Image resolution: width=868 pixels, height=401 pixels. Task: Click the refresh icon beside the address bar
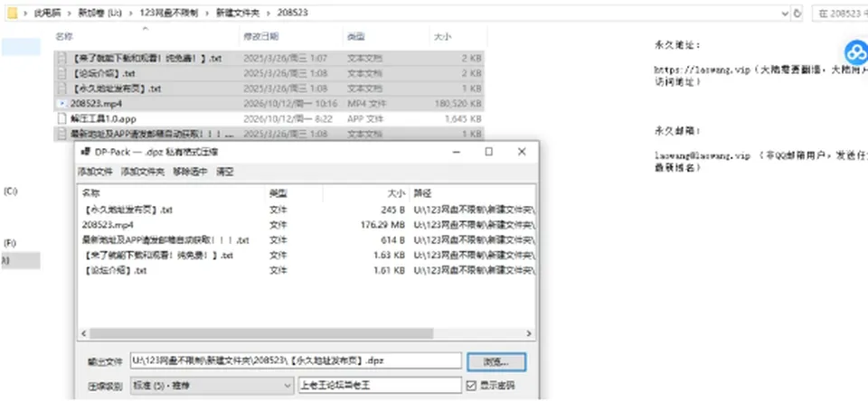click(x=797, y=14)
